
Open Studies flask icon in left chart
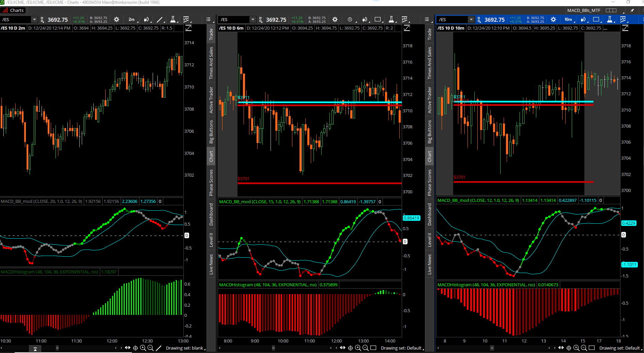(x=173, y=20)
